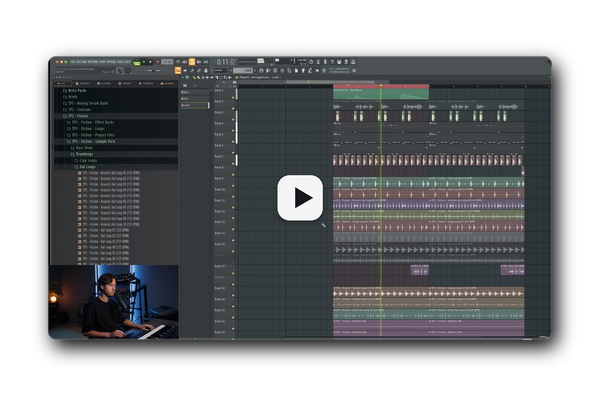Mute Track 1 with its green dot
The image size is (600, 396).
coord(233,98)
